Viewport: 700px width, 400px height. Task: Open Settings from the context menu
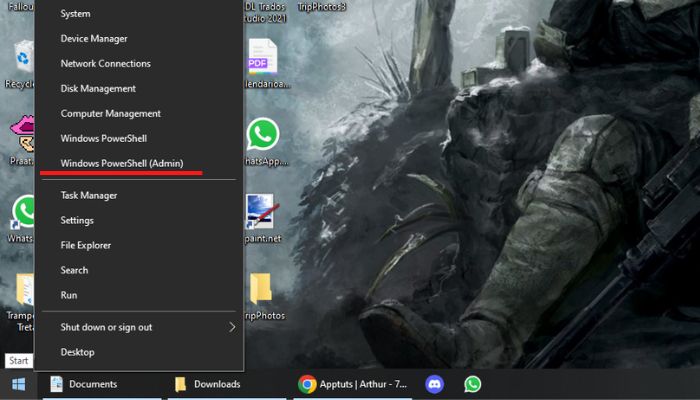pos(139,221)
